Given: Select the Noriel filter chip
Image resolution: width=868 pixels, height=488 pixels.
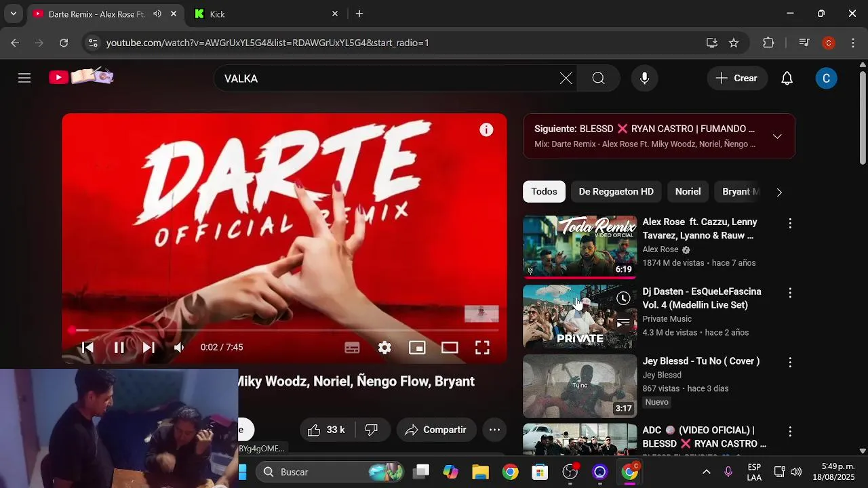Looking at the screenshot, I should (688, 192).
